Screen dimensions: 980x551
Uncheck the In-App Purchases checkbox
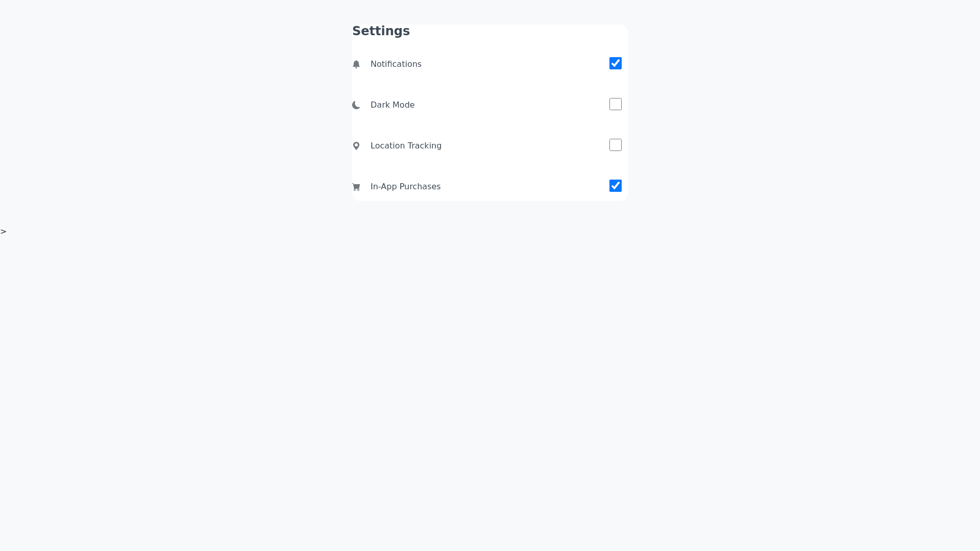(x=616, y=186)
